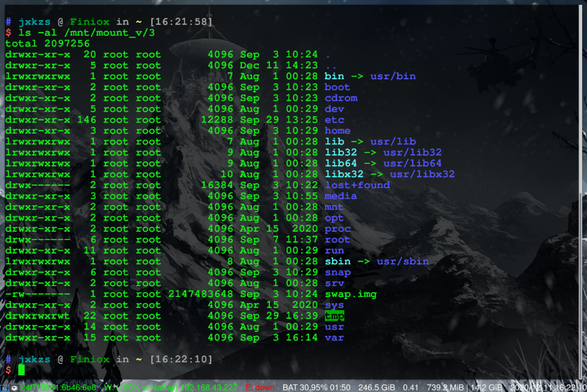587x392 pixels.
Task: Click the '739.2 MiB' memory status
Action: [445, 388]
